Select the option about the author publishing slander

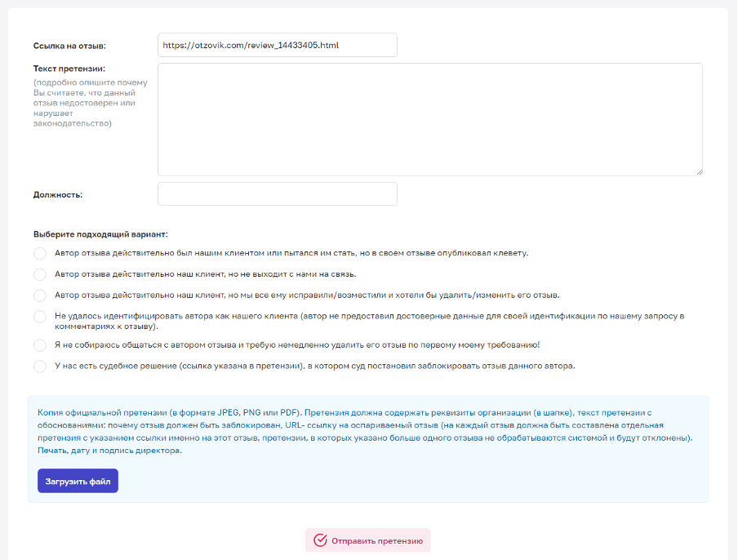40,253
